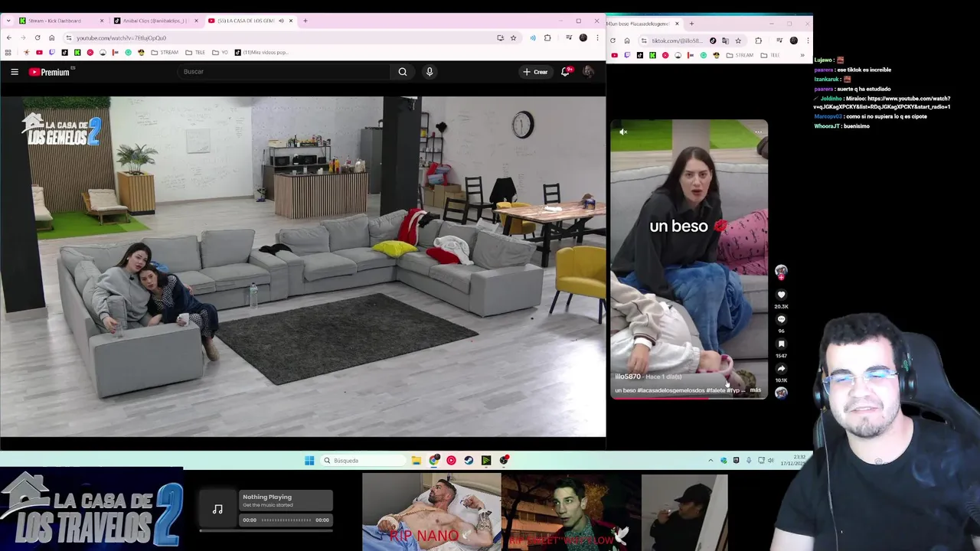Show more bookmarks chevron in TikTok window

click(802, 55)
